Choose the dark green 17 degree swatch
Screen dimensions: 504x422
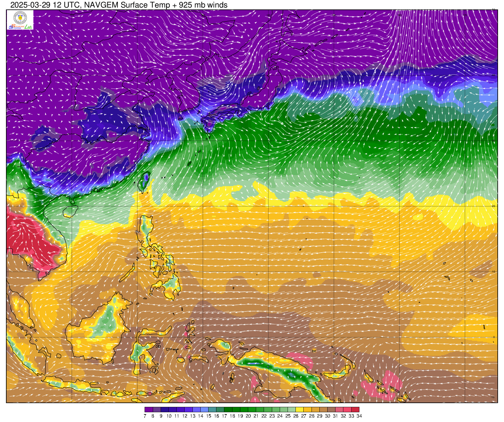click(x=228, y=410)
